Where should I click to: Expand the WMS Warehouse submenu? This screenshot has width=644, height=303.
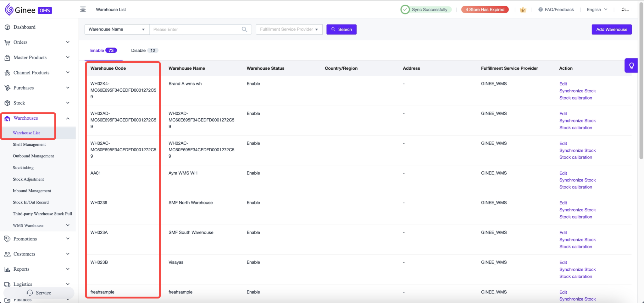click(x=68, y=225)
